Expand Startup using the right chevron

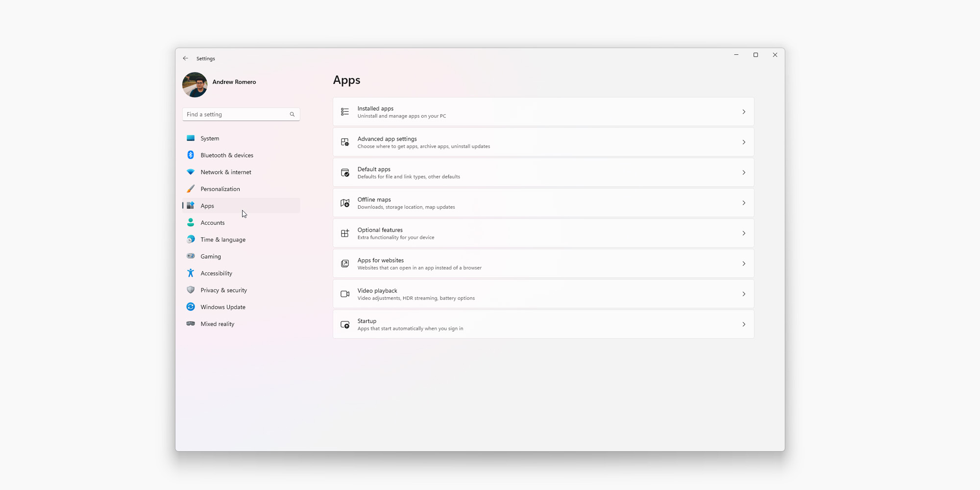[743, 324]
